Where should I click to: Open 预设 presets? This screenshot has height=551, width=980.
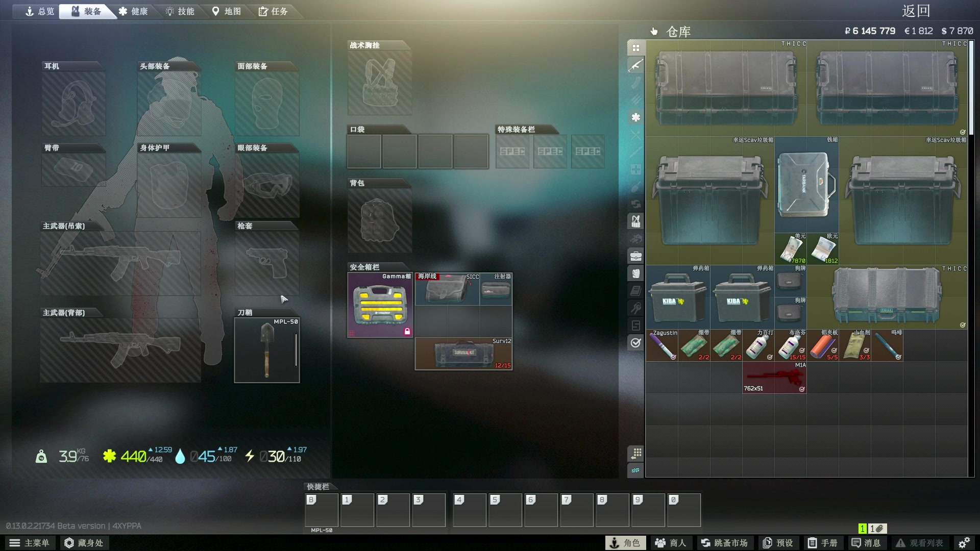click(x=778, y=543)
